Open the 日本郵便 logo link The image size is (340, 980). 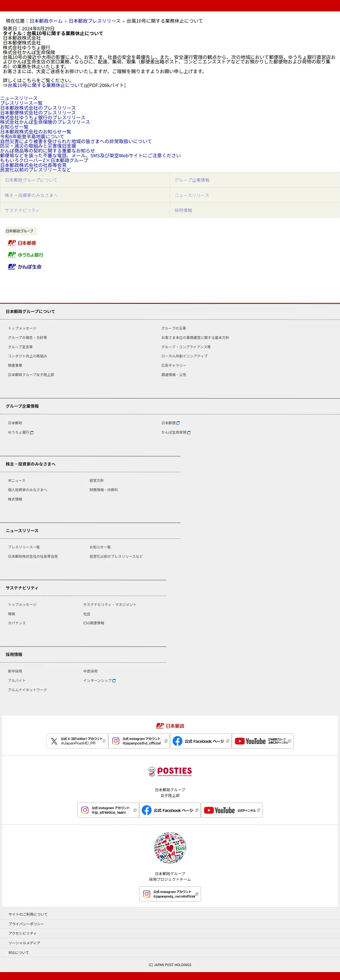[x=22, y=243]
